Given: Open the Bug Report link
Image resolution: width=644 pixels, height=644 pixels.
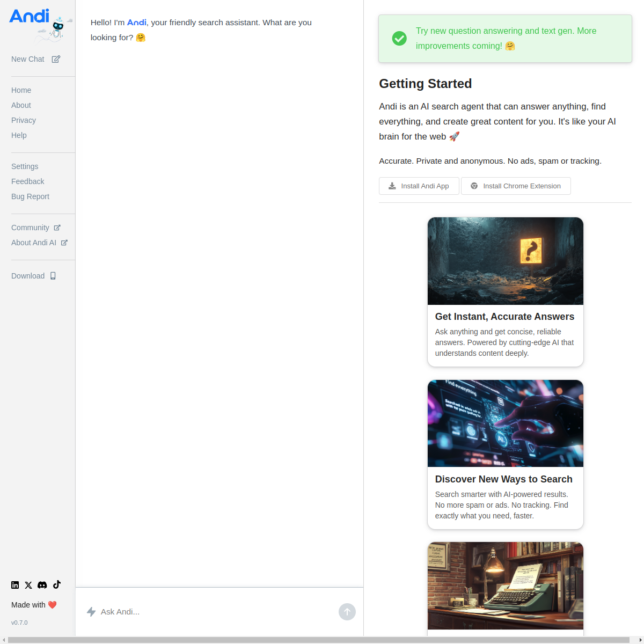Looking at the screenshot, I should [x=30, y=196].
